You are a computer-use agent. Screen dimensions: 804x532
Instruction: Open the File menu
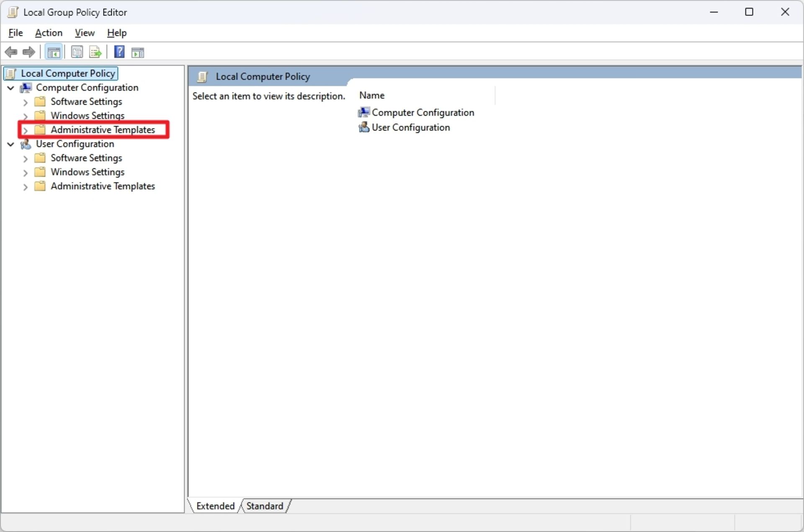(15, 33)
